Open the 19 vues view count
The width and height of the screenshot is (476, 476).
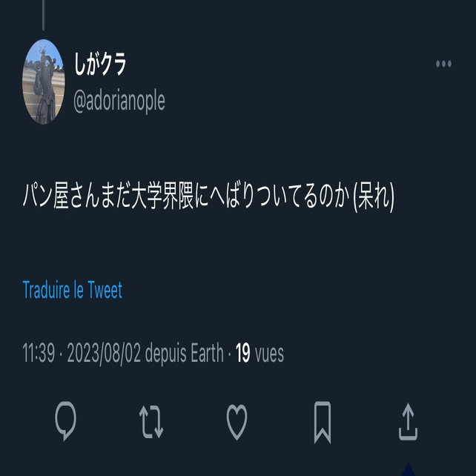[x=260, y=353]
